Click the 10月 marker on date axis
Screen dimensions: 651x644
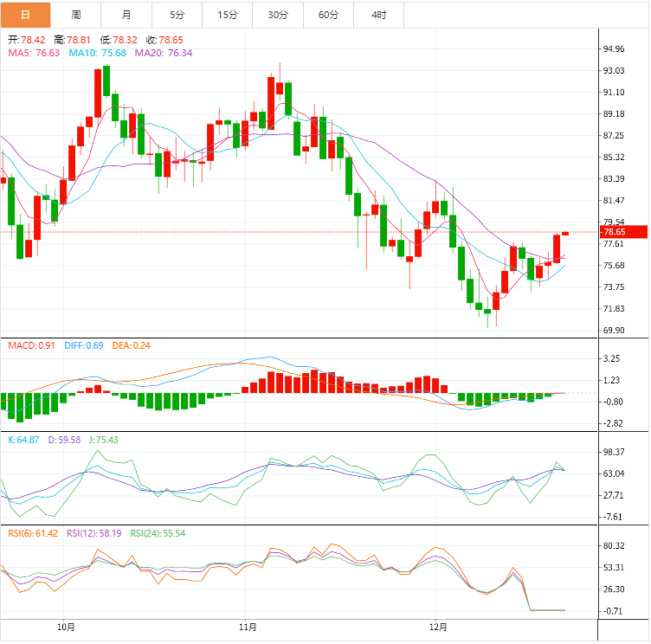(x=65, y=627)
